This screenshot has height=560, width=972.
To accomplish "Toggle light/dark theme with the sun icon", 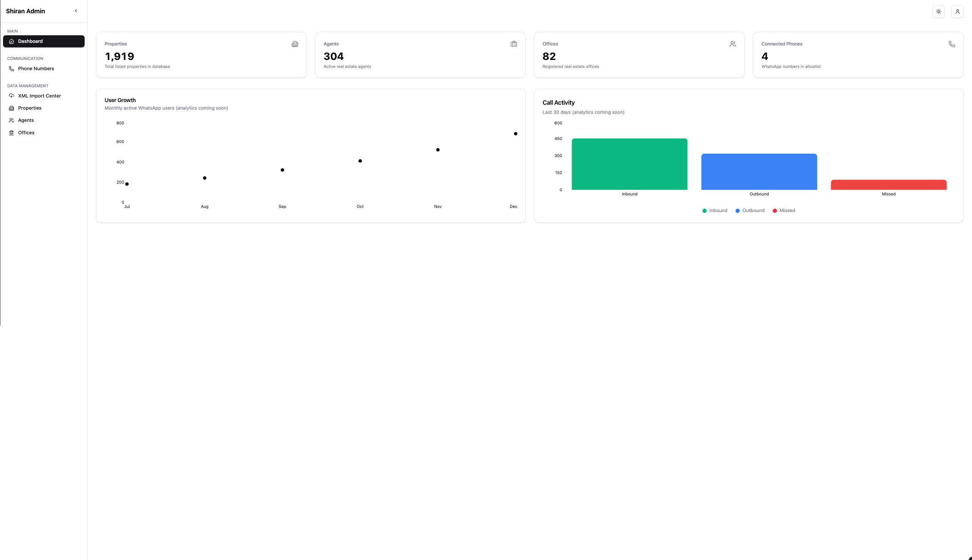I will pyautogui.click(x=938, y=11).
